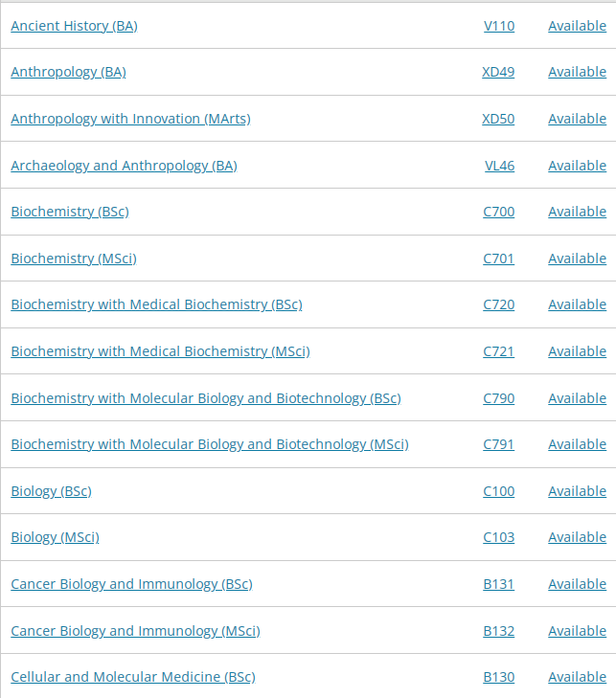Open Archaeology and Anthropology (BA) link
616x698 pixels.
125,166
